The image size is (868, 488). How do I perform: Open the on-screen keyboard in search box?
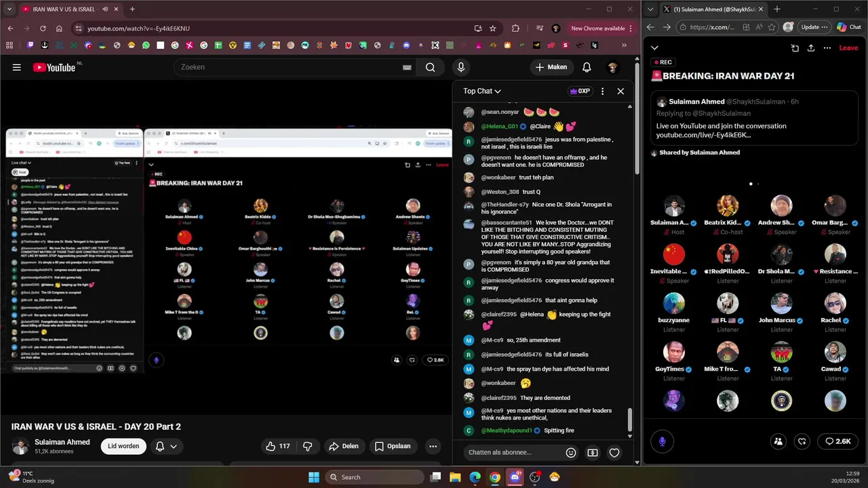click(407, 67)
